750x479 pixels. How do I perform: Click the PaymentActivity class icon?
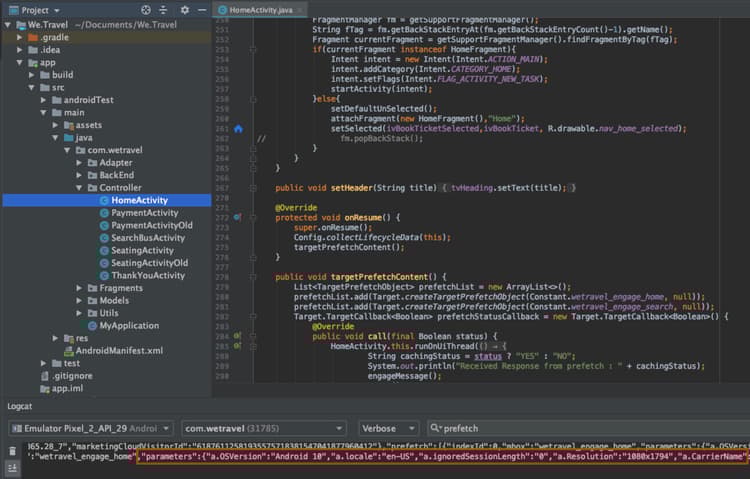coord(103,213)
